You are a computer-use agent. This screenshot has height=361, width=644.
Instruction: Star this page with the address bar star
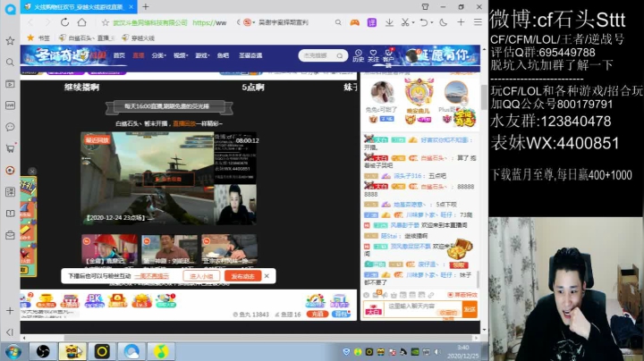[x=106, y=22]
